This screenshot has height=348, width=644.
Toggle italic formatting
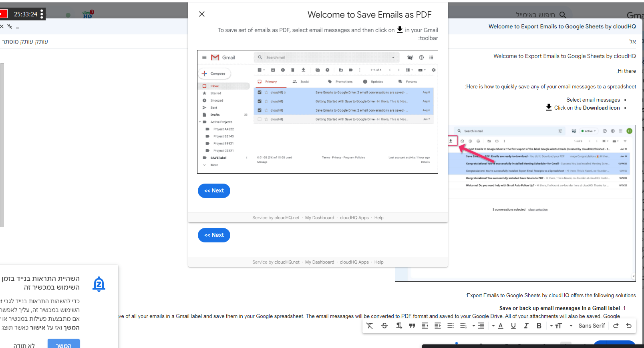pyautogui.click(x=526, y=326)
